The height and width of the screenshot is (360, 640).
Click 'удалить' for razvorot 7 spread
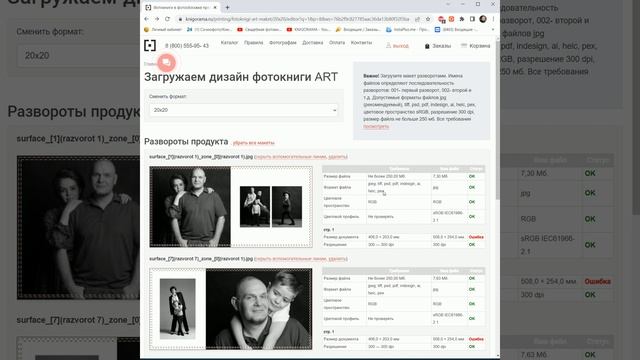[338, 259]
